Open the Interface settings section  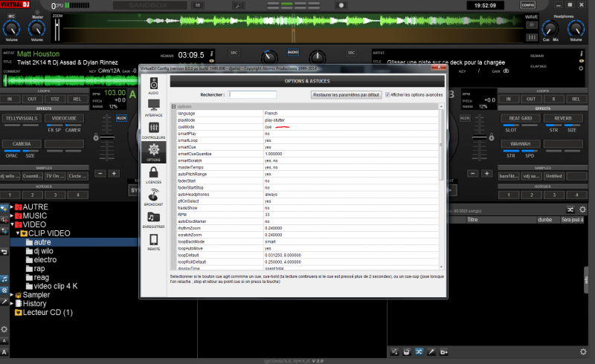[154, 108]
